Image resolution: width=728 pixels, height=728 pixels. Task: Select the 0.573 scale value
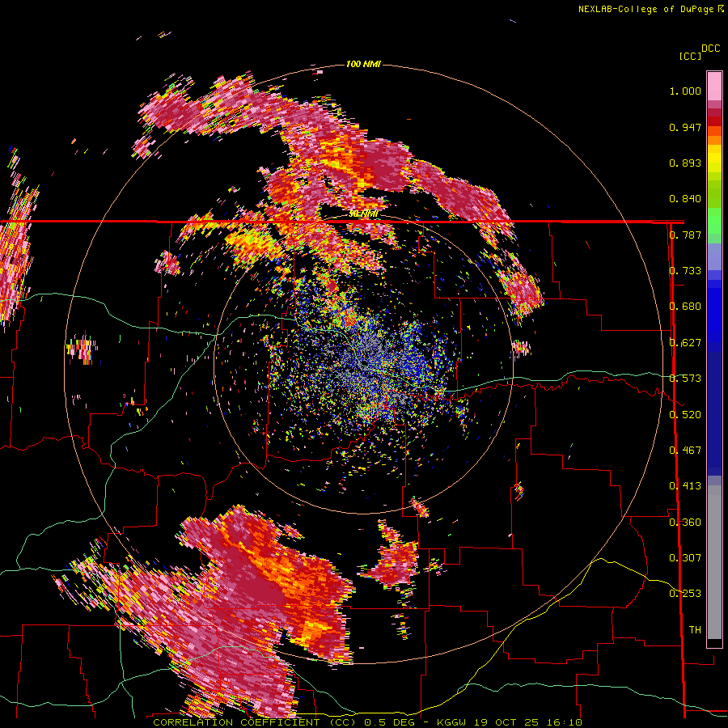[x=685, y=379]
